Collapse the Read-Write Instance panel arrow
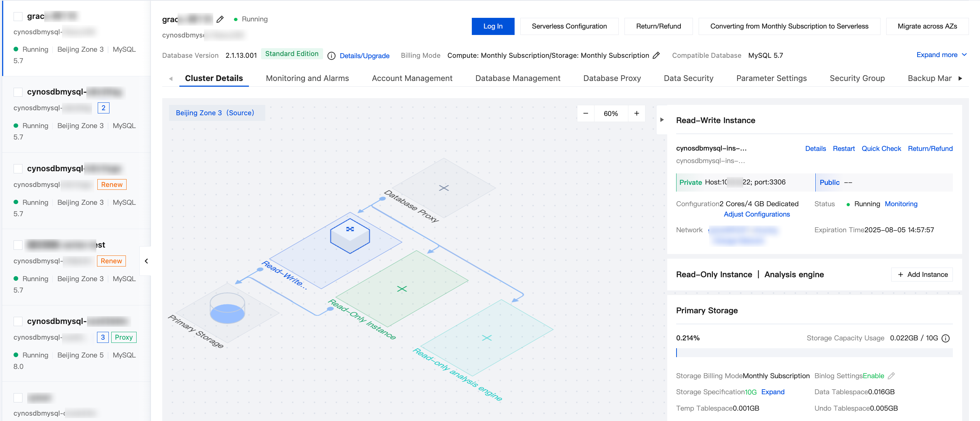The width and height of the screenshot is (980, 421). pos(662,120)
